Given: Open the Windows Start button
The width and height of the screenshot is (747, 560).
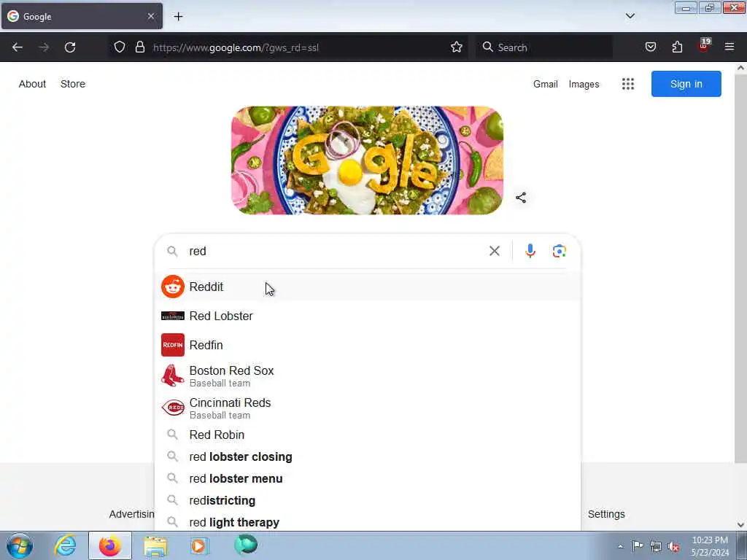Looking at the screenshot, I should (x=20, y=545).
